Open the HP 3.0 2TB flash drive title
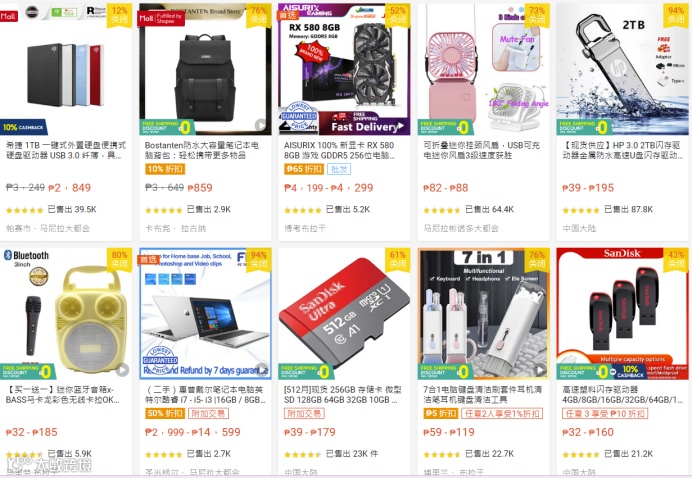Viewport: 692px width, 479px height. tap(622, 150)
